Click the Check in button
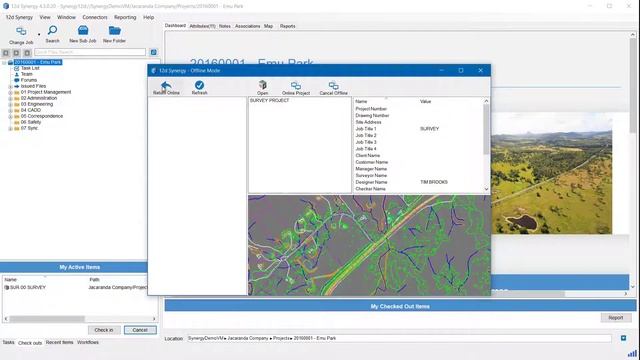 point(104,330)
